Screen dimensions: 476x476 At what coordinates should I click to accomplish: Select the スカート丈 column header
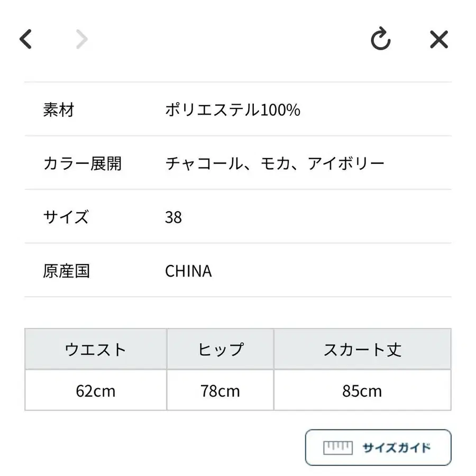pos(363,349)
